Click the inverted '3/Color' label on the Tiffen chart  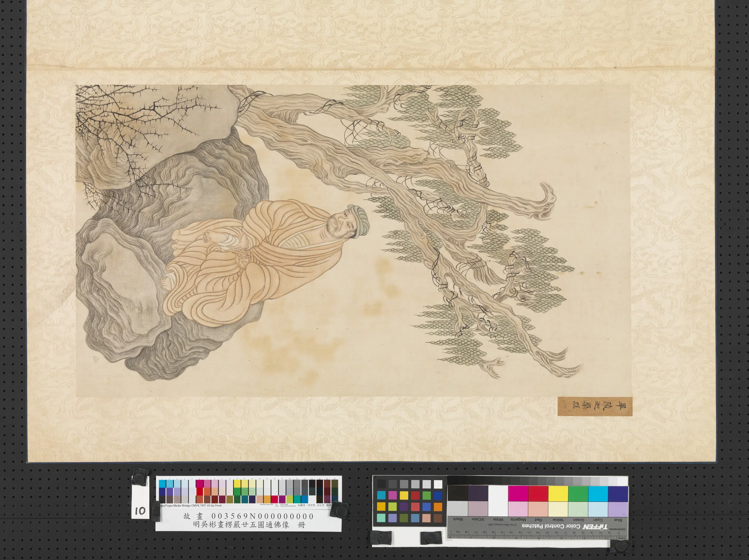478,520
